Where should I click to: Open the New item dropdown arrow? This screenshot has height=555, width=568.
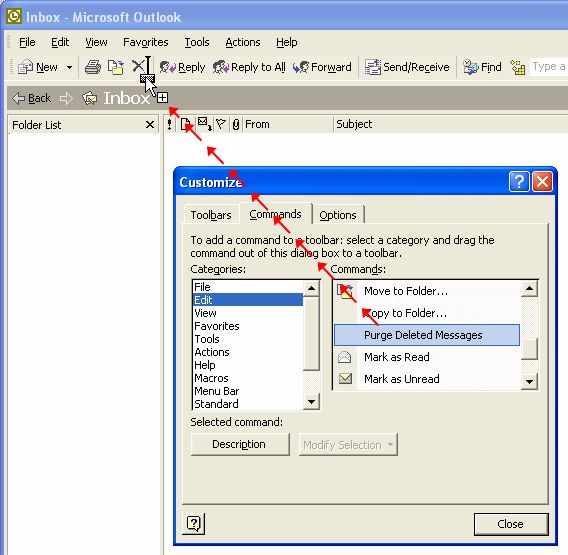pos(69,67)
